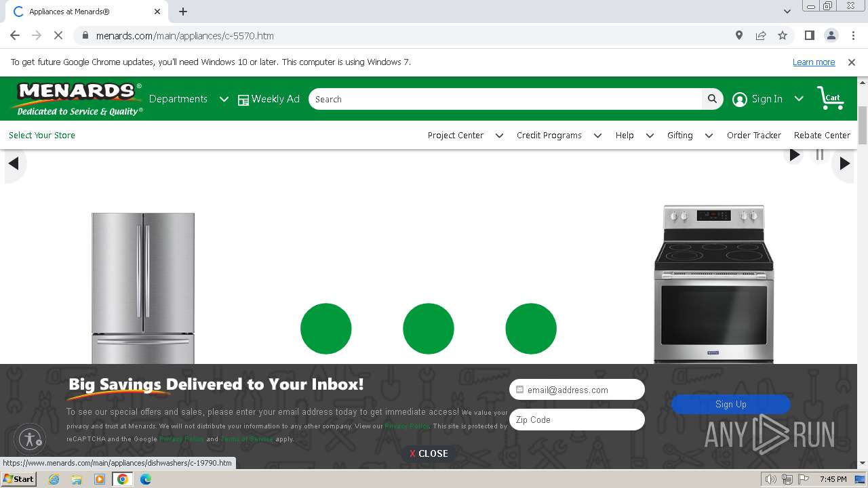Focus the Search input field
868x488 pixels.
(505, 99)
